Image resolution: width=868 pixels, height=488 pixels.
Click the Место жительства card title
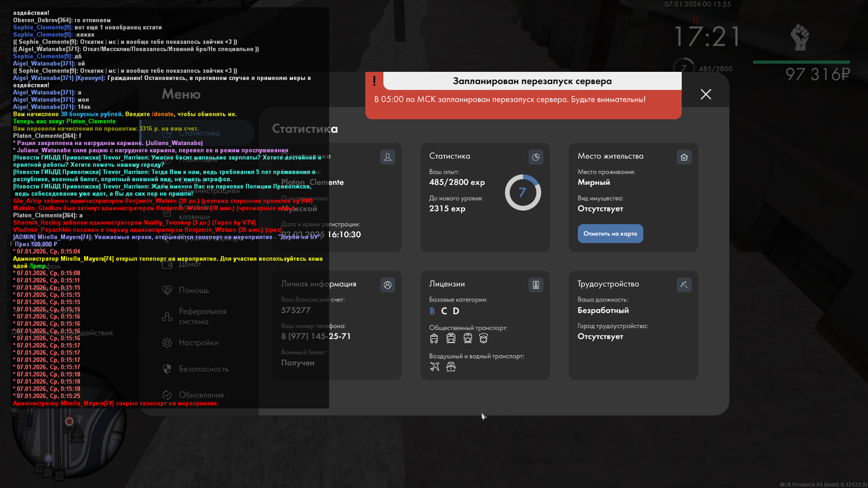point(610,156)
